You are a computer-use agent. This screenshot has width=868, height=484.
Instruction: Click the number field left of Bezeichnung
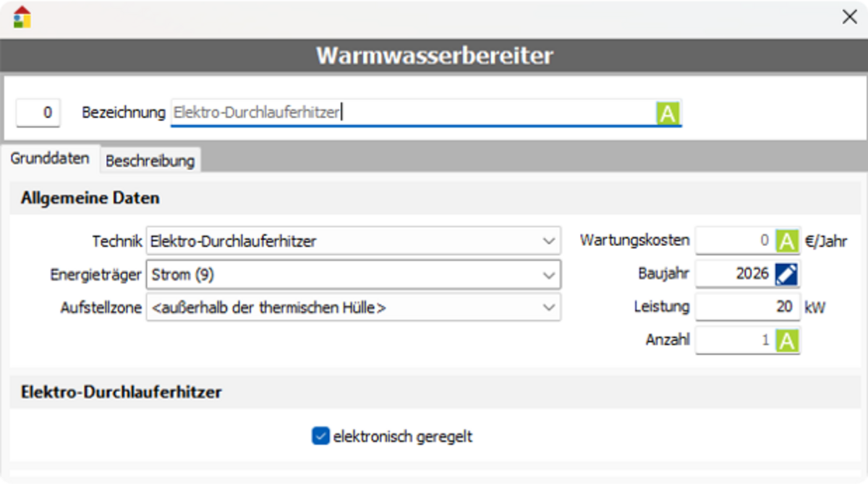click(38, 114)
